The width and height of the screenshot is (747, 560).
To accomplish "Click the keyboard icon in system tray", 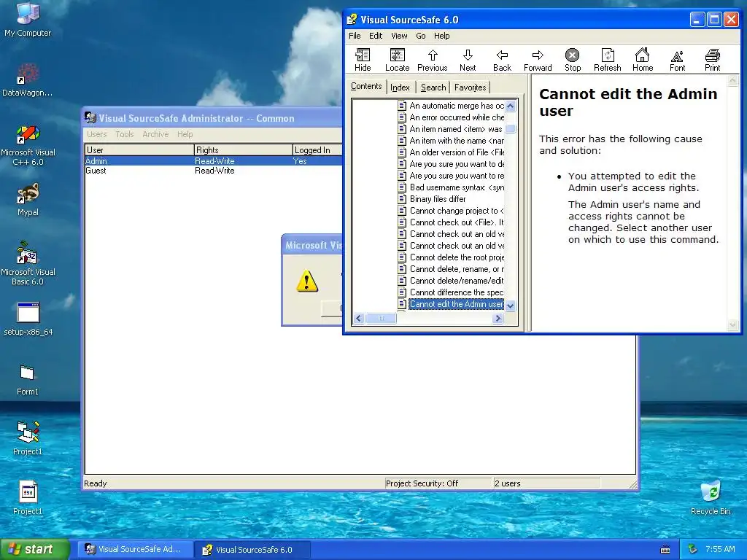I will point(665,550).
